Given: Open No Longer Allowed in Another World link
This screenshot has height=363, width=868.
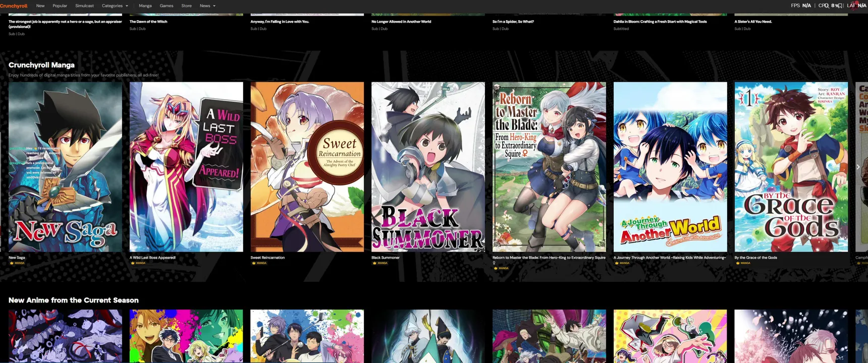Looking at the screenshot, I should (401, 22).
